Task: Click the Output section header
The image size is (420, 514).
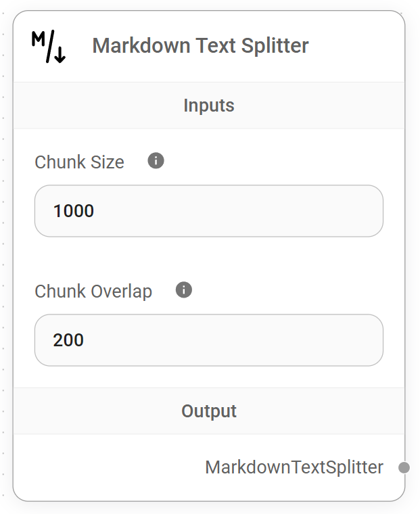Action: pos(209,411)
